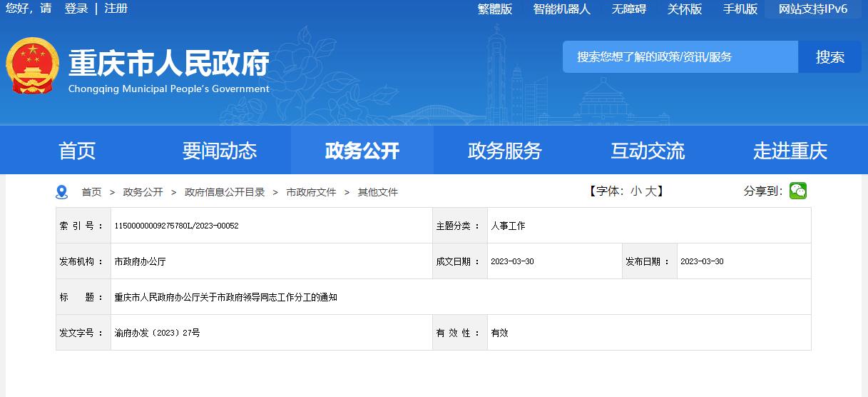The height and width of the screenshot is (397, 868).
Task: Click document number 渝府办发〔2023〕27号
Action: 157,333
